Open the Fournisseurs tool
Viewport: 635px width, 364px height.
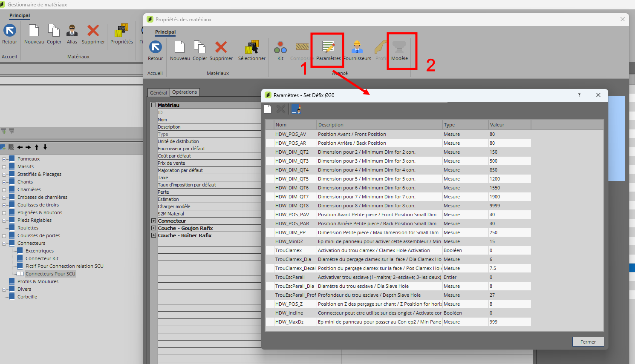point(357,51)
